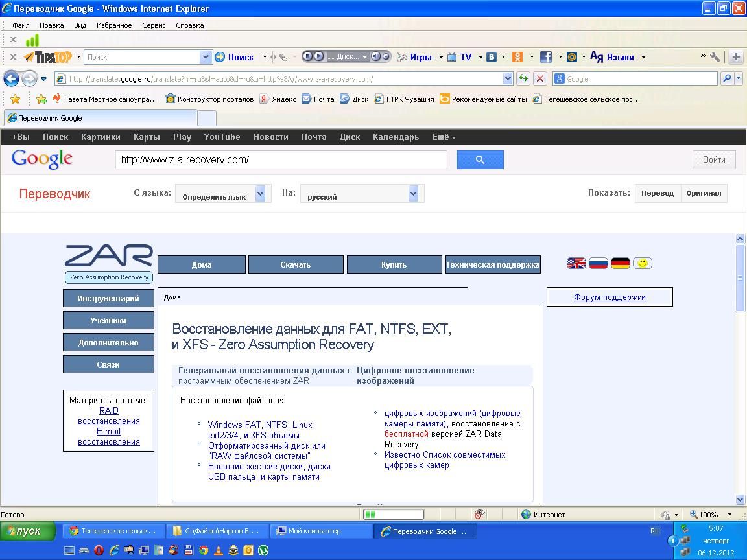Open the Вид menu
Image resolution: width=747 pixels, height=560 pixels.
coord(80,25)
